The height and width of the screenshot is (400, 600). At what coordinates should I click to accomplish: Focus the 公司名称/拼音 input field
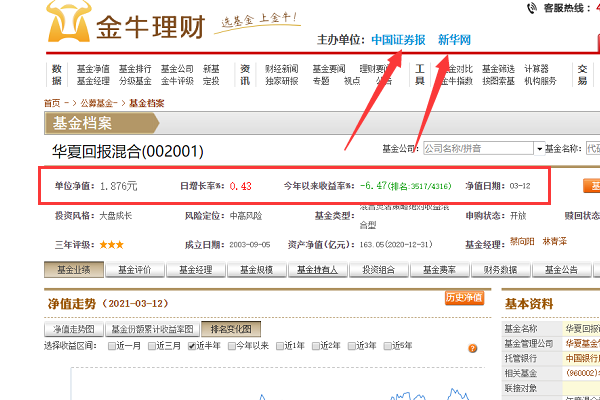tap(478, 149)
